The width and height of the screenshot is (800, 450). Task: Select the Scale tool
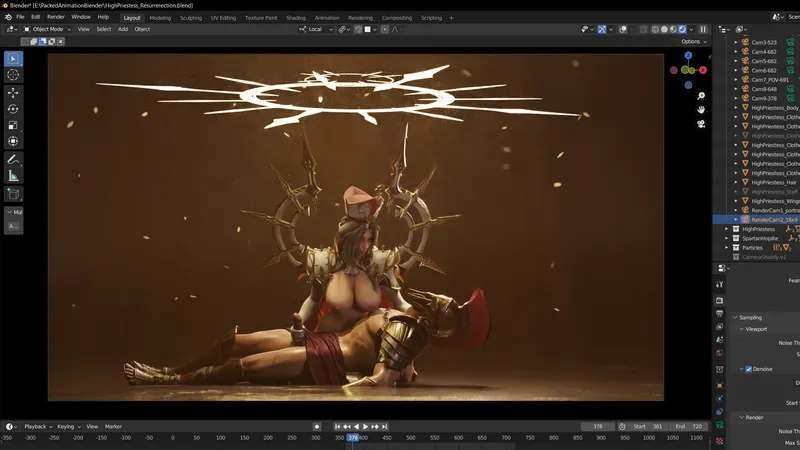13,125
